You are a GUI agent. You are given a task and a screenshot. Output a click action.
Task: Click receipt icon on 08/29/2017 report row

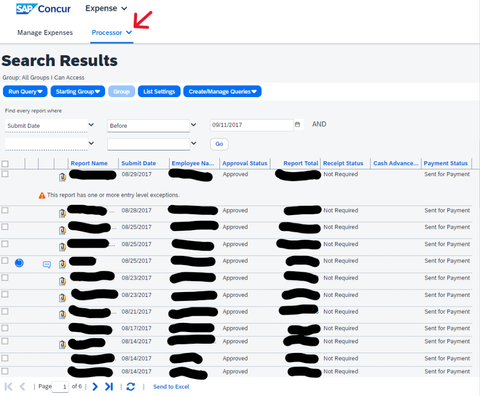click(x=62, y=177)
